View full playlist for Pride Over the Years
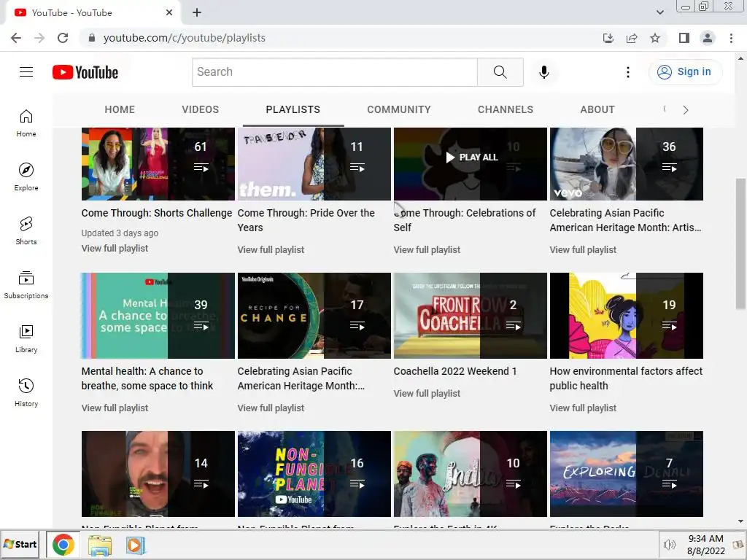 (271, 249)
